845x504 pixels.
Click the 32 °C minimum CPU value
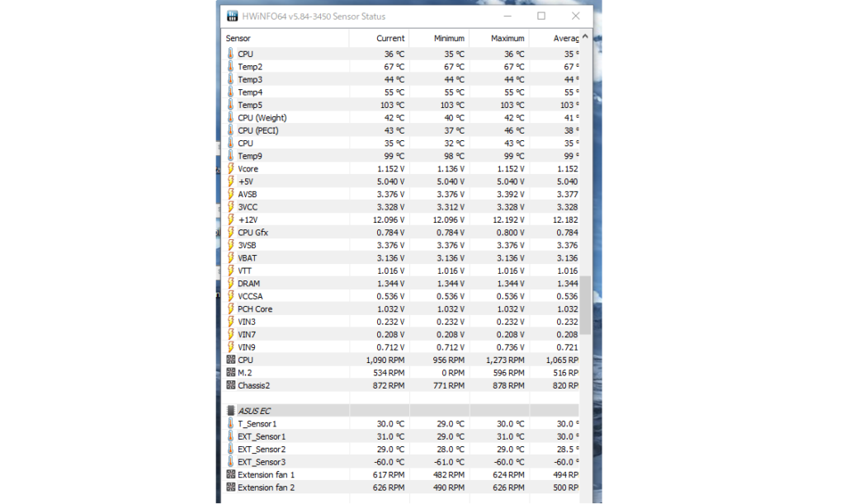pyautogui.click(x=455, y=144)
